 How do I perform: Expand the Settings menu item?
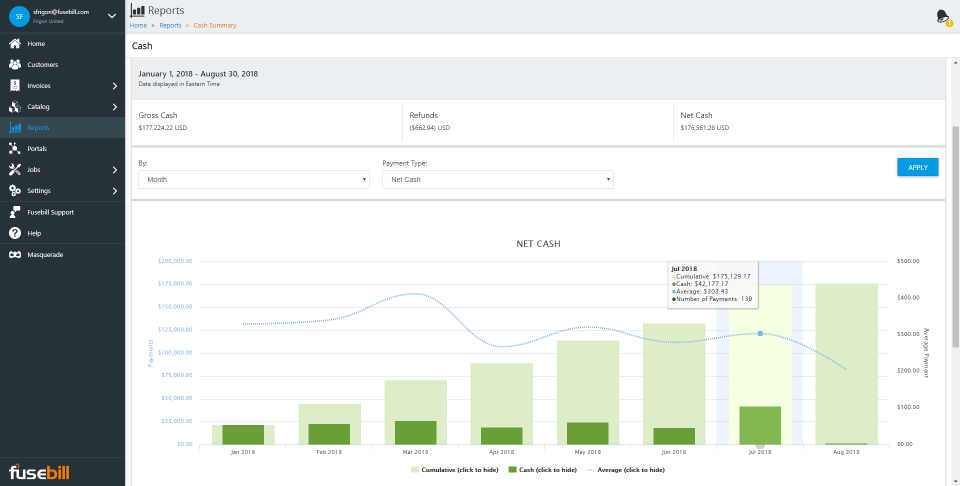point(62,191)
